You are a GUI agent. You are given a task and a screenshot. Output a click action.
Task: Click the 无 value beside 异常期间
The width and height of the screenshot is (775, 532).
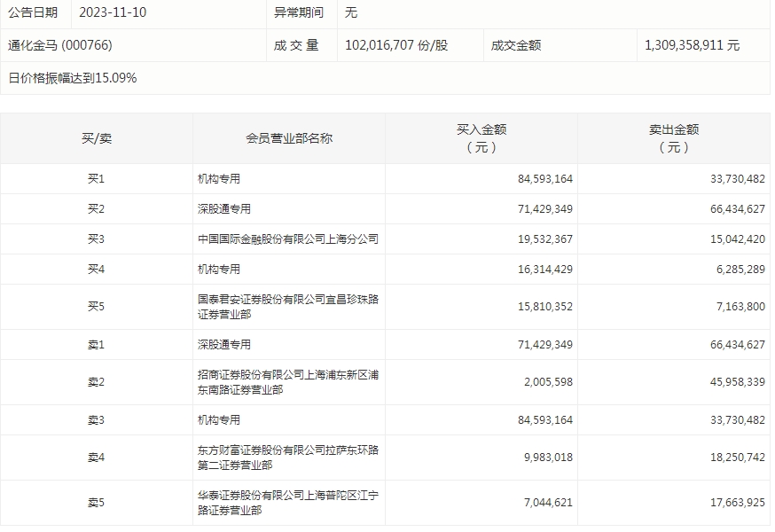click(351, 12)
